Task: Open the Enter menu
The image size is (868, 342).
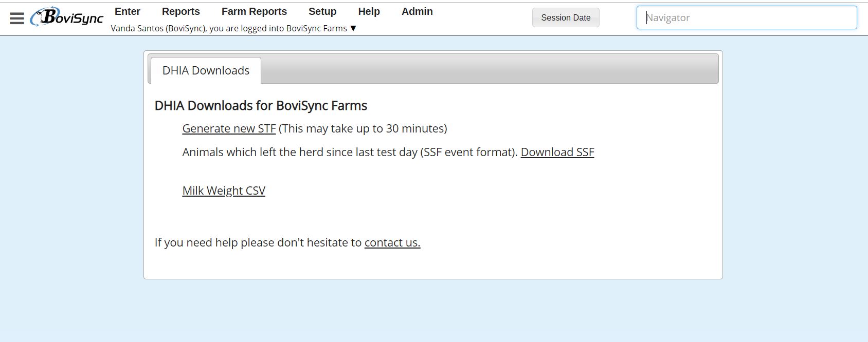Action: click(128, 11)
